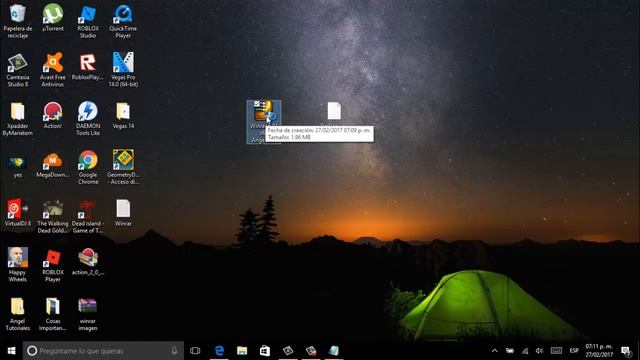The image size is (640, 360).
Task: Select The Walking Dead Gold... shortcut
Action: pos(53,216)
